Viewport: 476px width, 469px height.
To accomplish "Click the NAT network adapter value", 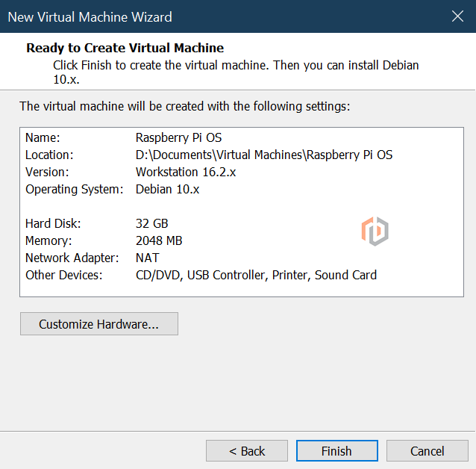I will [147, 258].
